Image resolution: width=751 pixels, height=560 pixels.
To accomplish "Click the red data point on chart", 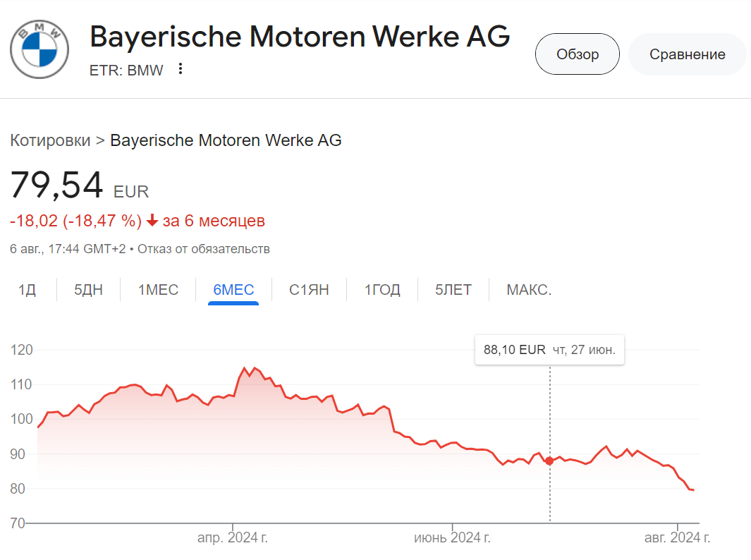I will click(x=549, y=461).
